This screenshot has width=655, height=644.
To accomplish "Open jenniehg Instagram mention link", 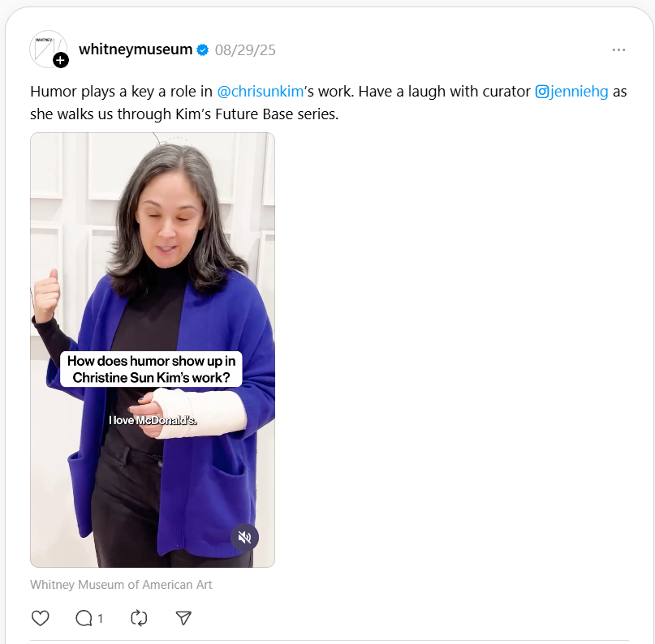I will coord(571,92).
